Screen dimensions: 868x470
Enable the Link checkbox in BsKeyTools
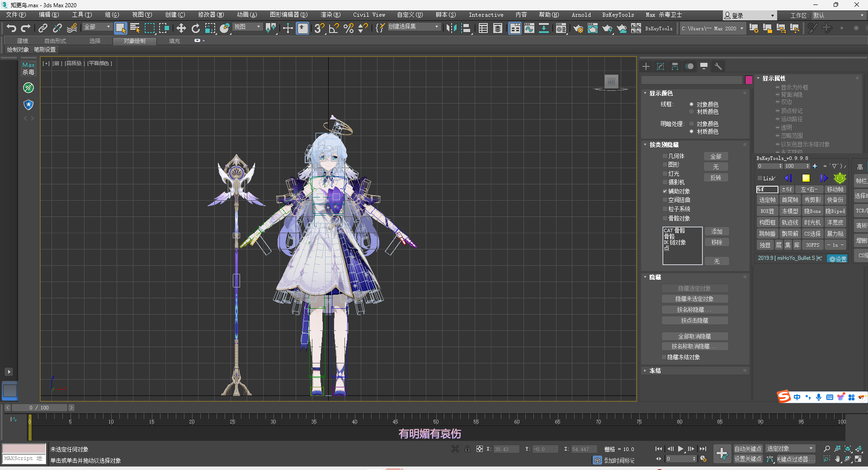coord(760,179)
